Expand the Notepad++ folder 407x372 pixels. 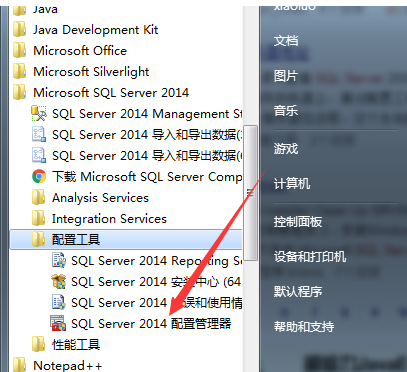pyautogui.click(x=68, y=366)
